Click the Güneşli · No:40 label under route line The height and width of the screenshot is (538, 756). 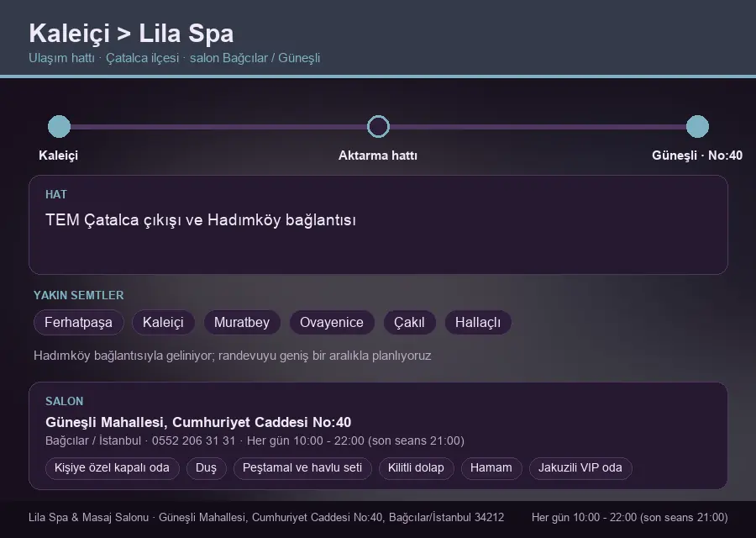(697, 156)
